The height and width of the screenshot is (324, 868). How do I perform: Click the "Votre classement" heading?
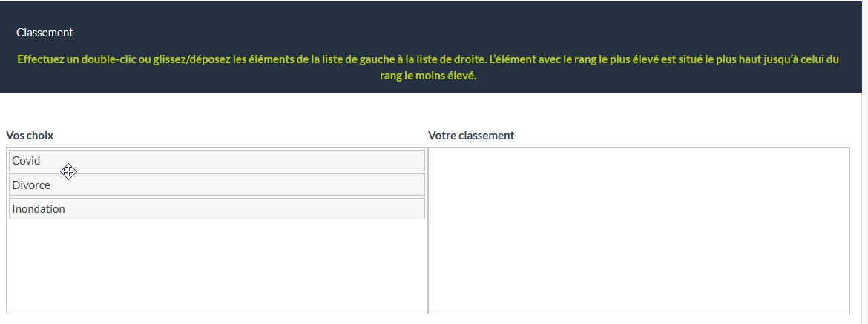[471, 136]
